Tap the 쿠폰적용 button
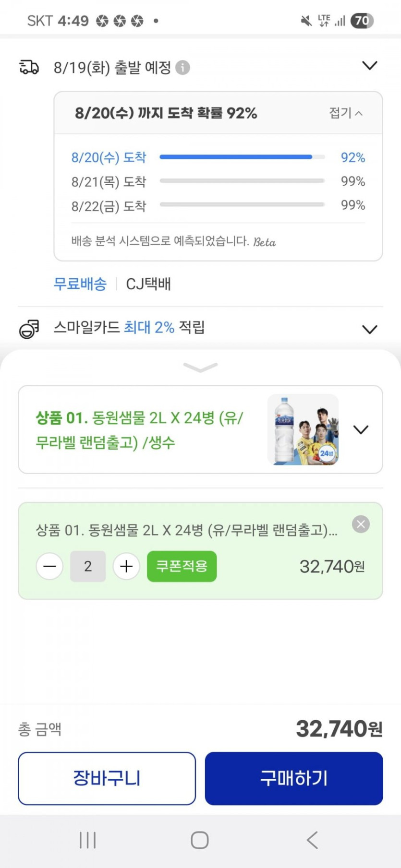Viewport: 401px width, 868px height. click(x=182, y=567)
